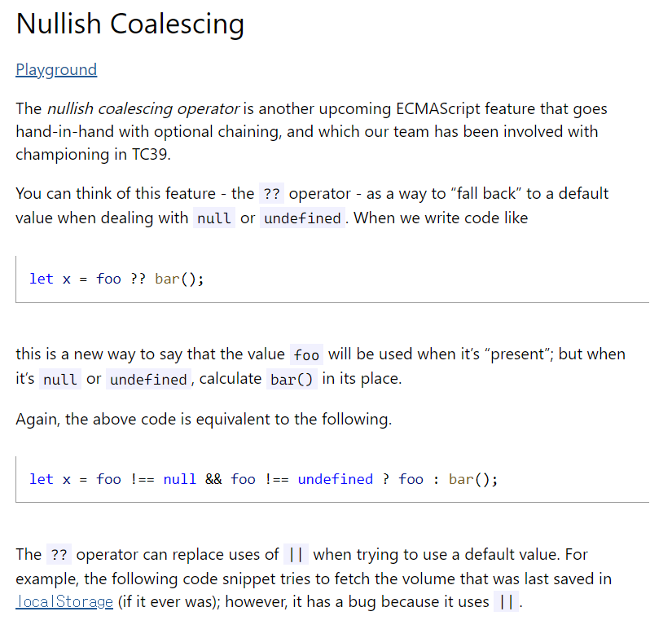The width and height of the screenshot is (672, 638).
Task: Click the italic nullish coalescing operator text
Action: (143, 108)
